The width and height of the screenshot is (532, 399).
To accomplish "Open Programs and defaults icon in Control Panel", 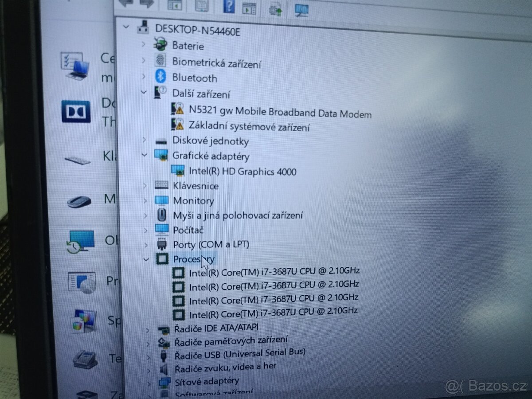I will coord(82,283).
